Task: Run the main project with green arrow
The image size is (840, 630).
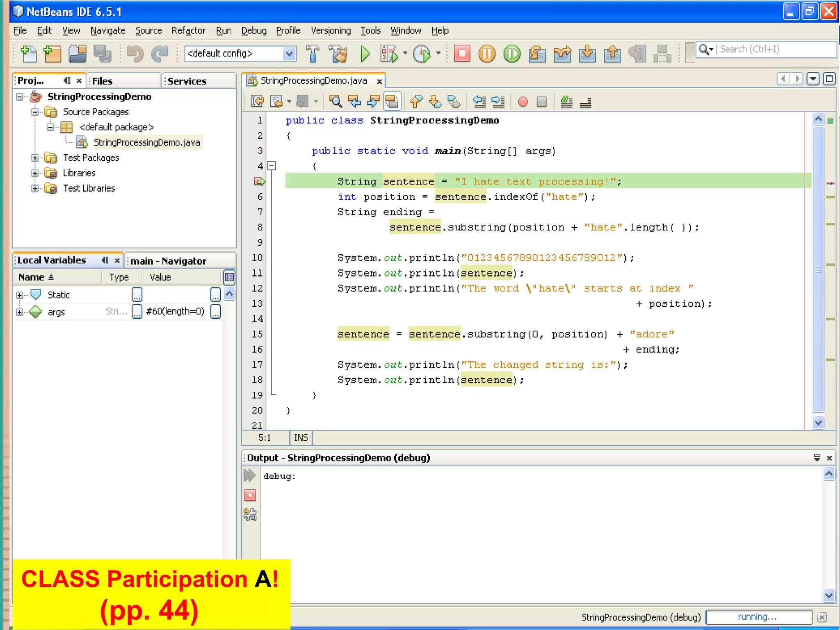Action: point(365,54)
